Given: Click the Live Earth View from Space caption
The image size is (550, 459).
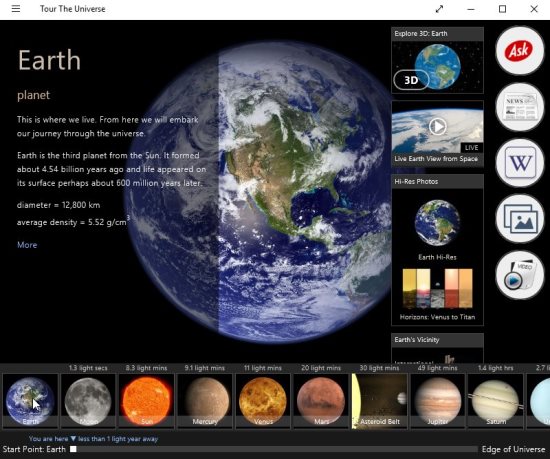Looking at the screenshot, I should pos(436,159).
